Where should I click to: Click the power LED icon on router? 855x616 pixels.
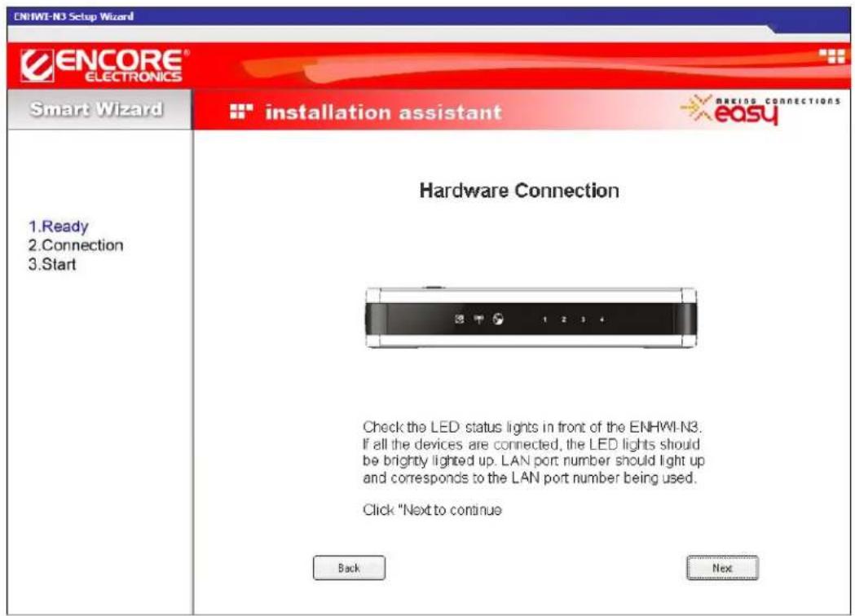(459, 319)
